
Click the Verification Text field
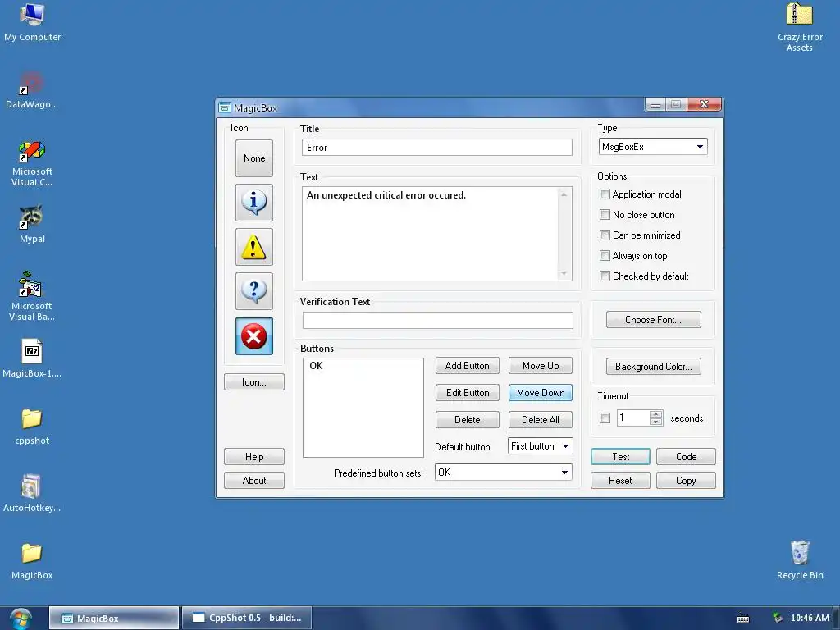[x=438, y=321]
